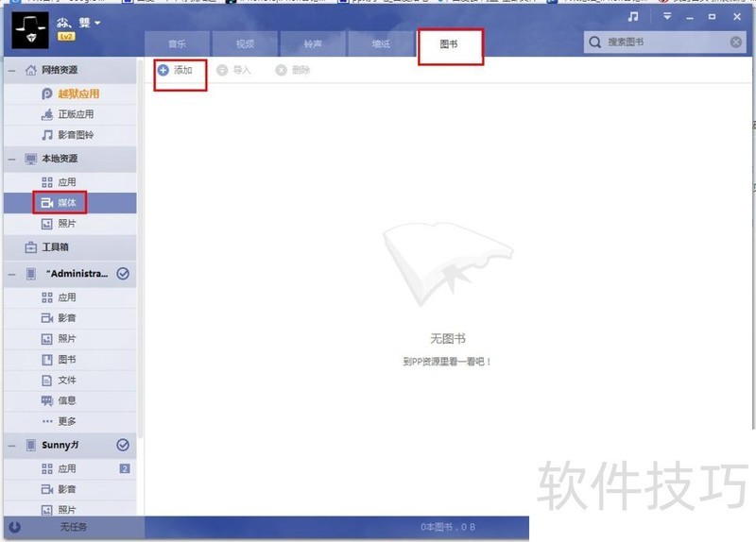Toggle the checkmark next to Administra... device
The height and width of the screenshot is (542, 756).
123,274
